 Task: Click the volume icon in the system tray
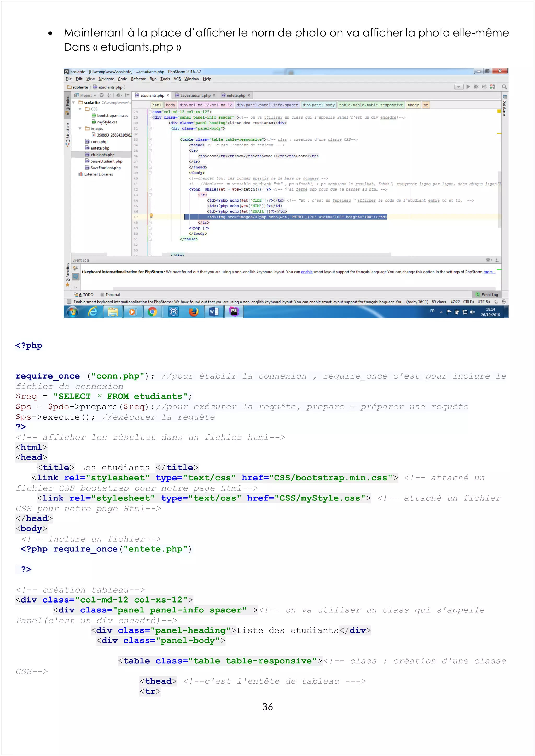coord(473,312)
